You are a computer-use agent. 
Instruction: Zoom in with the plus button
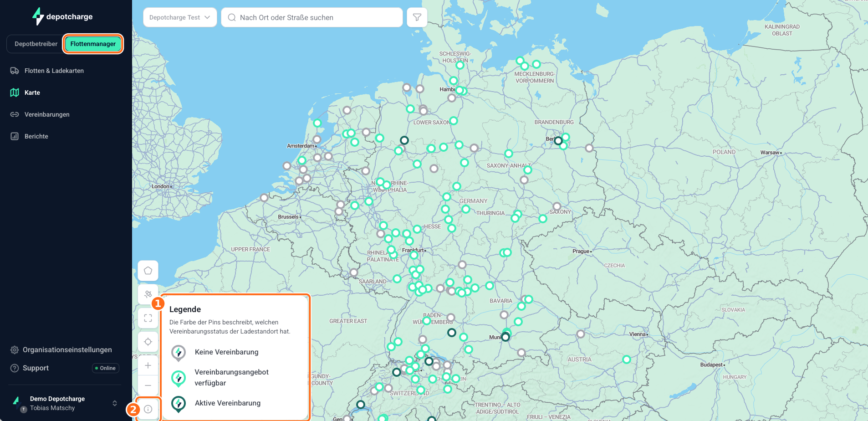[x=148, y=365]
